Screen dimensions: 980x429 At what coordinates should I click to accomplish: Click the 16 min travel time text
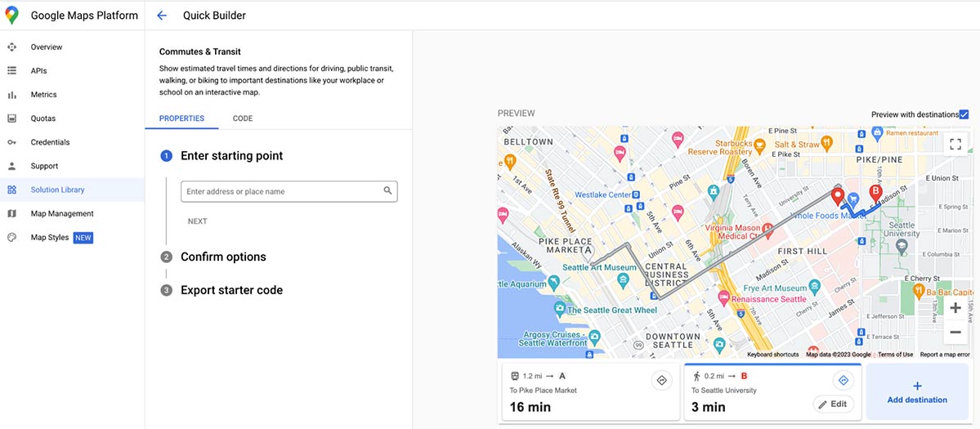coord(530,407)
